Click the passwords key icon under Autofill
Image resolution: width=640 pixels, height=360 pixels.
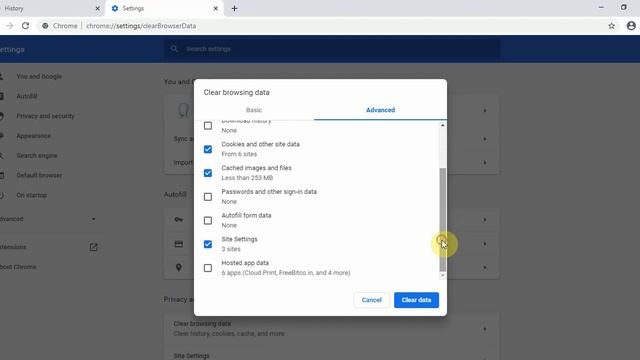point(179,220)
